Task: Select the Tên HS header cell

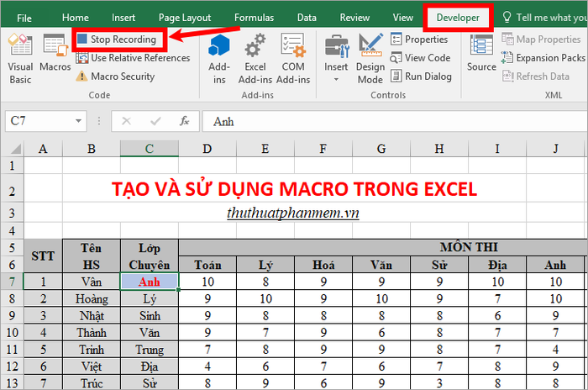Action: coord(92,256)
